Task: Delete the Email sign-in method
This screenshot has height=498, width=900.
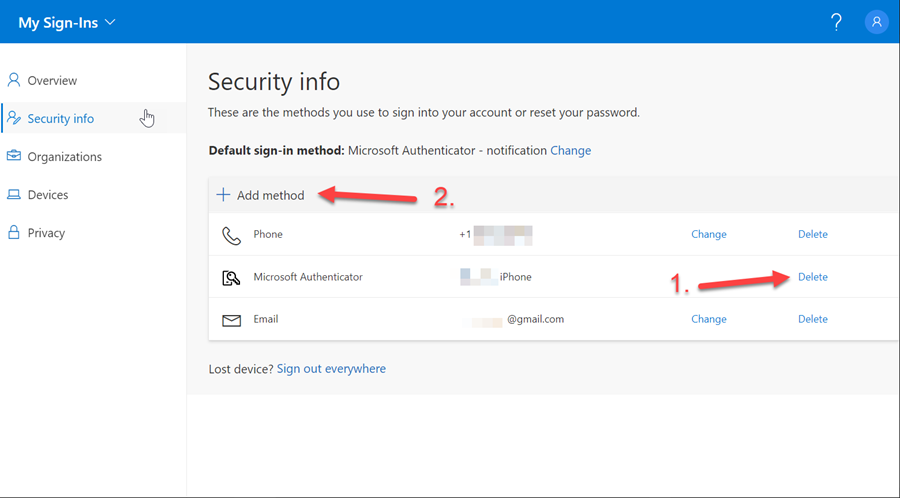Action: [x=812, y=319]
